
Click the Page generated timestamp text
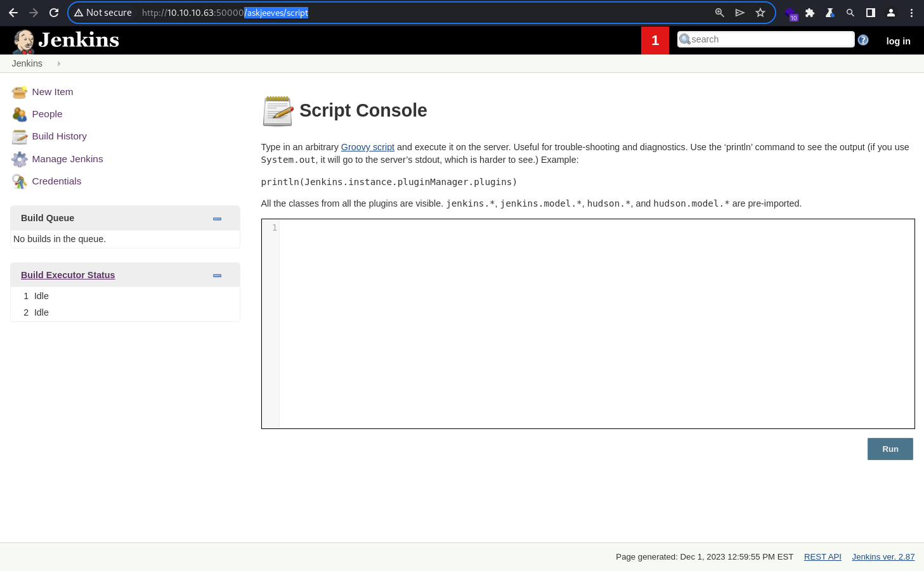705,557
